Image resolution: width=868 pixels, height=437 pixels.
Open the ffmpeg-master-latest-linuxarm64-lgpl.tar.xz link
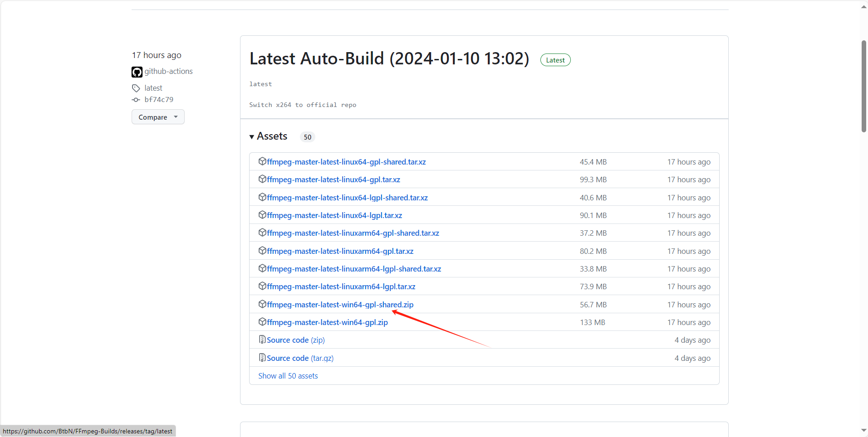pyautogui.click(x=341, y=286)
